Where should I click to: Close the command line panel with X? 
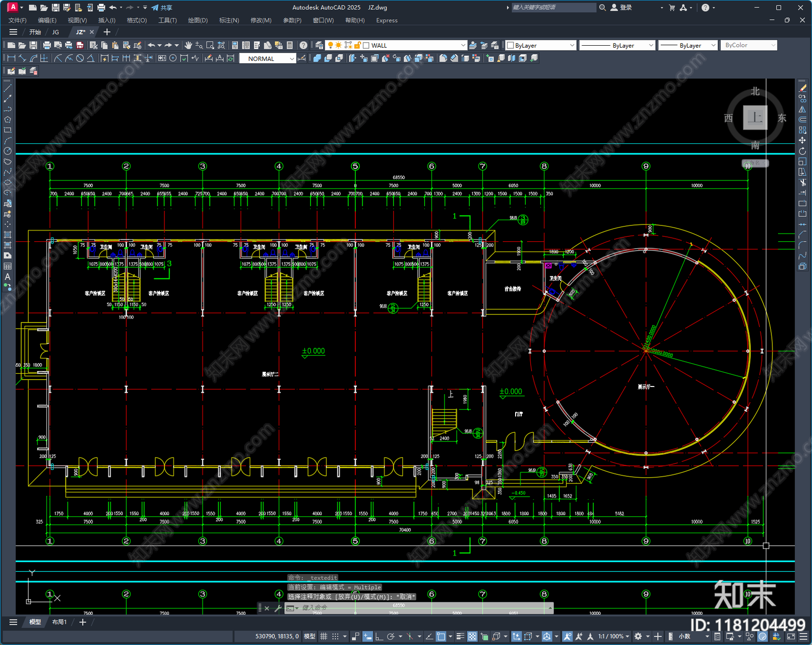(x=267, y=608)
